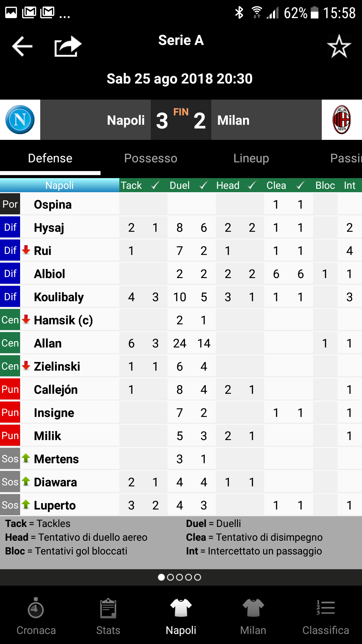Open the Classifica standings list
Viewport: 362px width, 644px height.
[x=325, y=616]
